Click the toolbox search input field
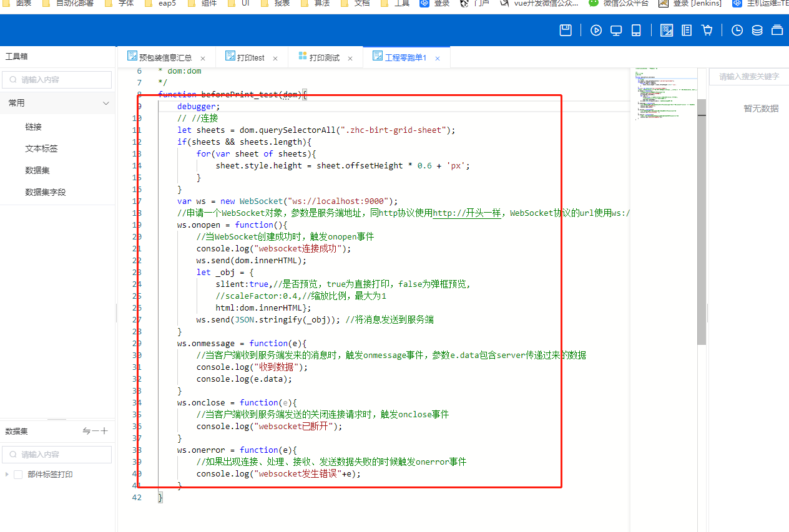This screenshot has width=789, height=532. 57,80
